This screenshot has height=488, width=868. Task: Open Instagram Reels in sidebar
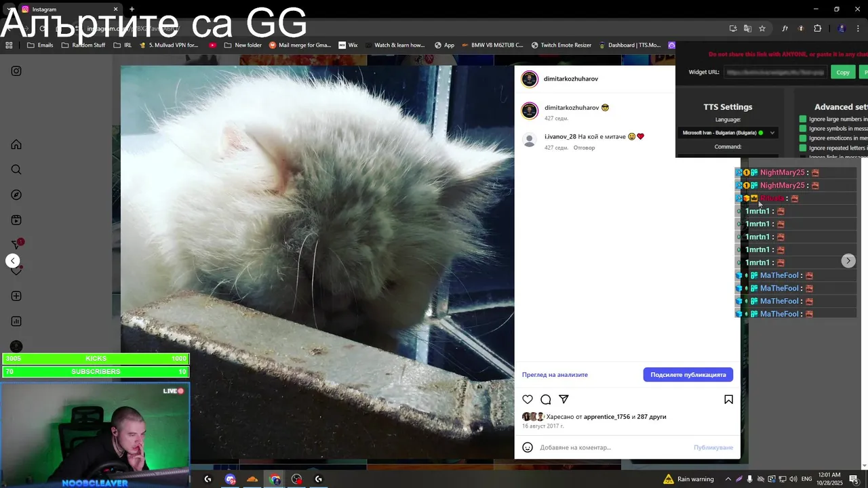[16, 220]
